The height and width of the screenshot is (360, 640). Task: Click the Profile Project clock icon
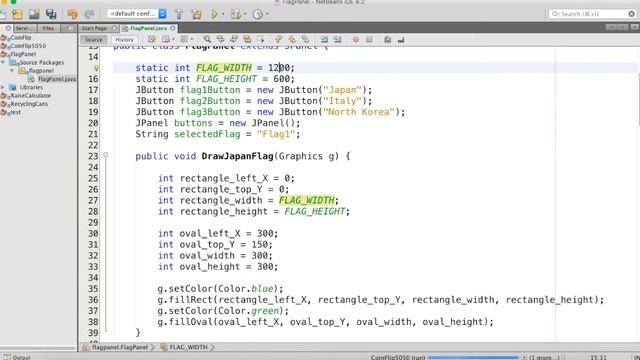tap(258, 14)
